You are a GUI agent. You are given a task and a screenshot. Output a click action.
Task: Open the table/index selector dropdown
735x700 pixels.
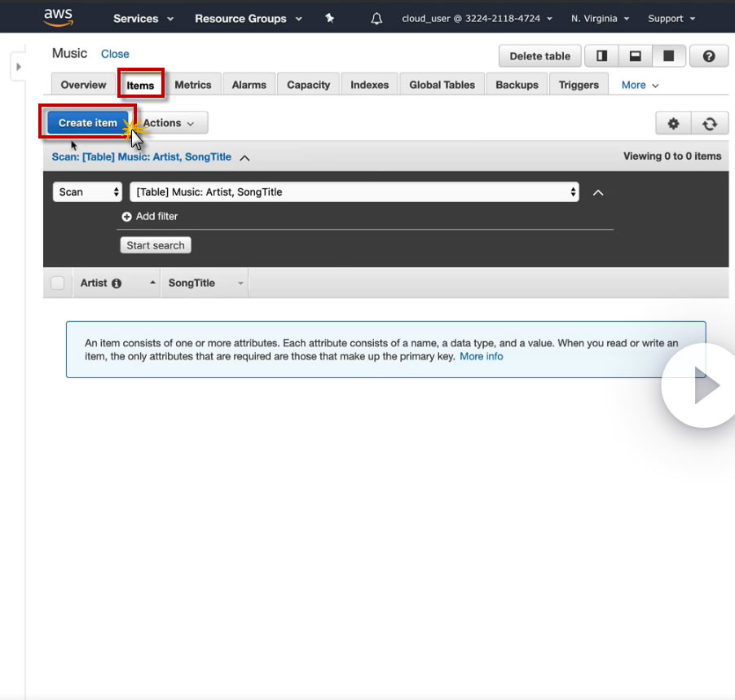354,192
